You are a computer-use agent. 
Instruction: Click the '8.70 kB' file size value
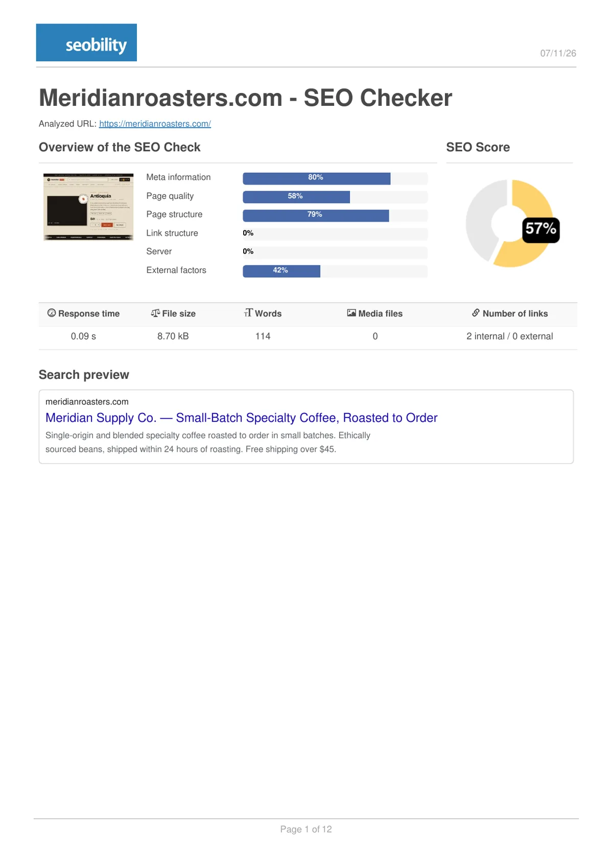click(x=173, y=336)
